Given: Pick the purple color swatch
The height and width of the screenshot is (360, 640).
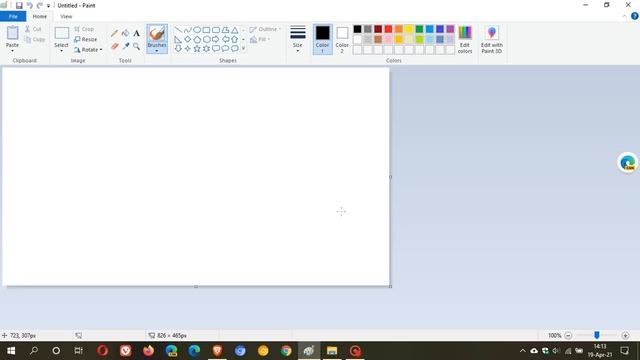Looking at the screenshot, I should pos(450,29).
